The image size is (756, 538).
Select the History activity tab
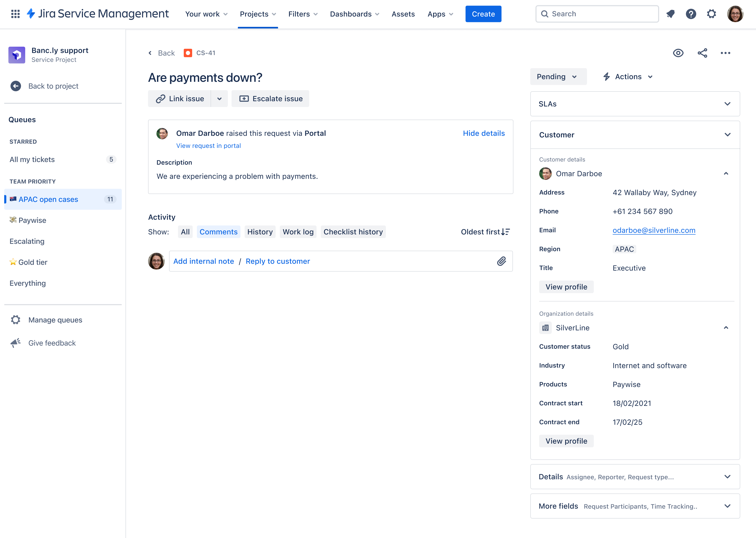tap(260, 232)
